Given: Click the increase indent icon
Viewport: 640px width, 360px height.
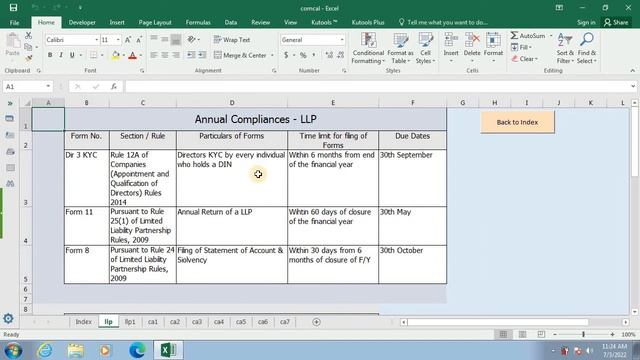Looking at the screenshot, I should click(202, 55).
